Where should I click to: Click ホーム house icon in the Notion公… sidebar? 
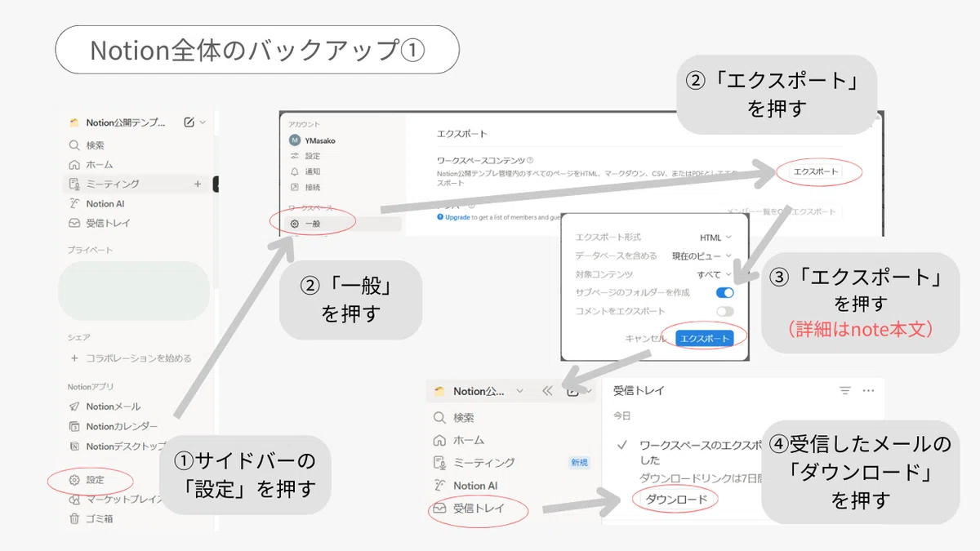(x=439, y=440)
